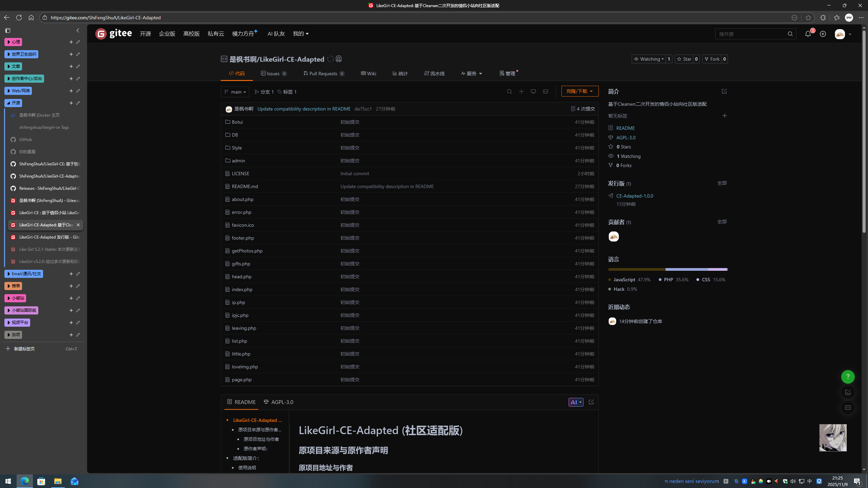
Task: Expand the 克隆/下载 dropdown button
Action: 580,91
